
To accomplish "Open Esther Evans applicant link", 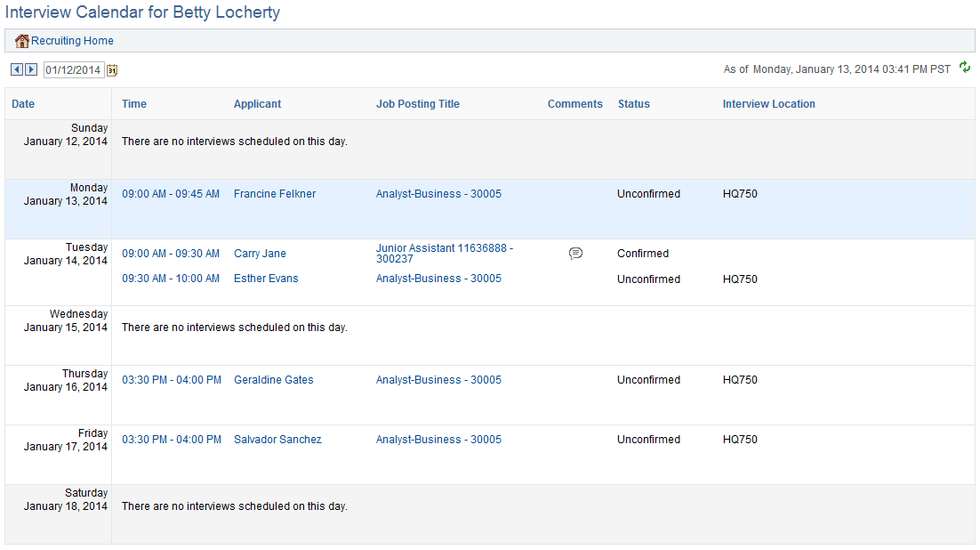I will 266,279.
